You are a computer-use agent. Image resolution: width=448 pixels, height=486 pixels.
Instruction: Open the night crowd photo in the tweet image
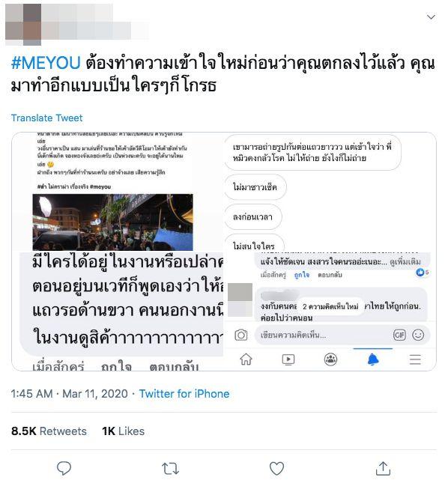pyautogui.click(x=112, y=222)
